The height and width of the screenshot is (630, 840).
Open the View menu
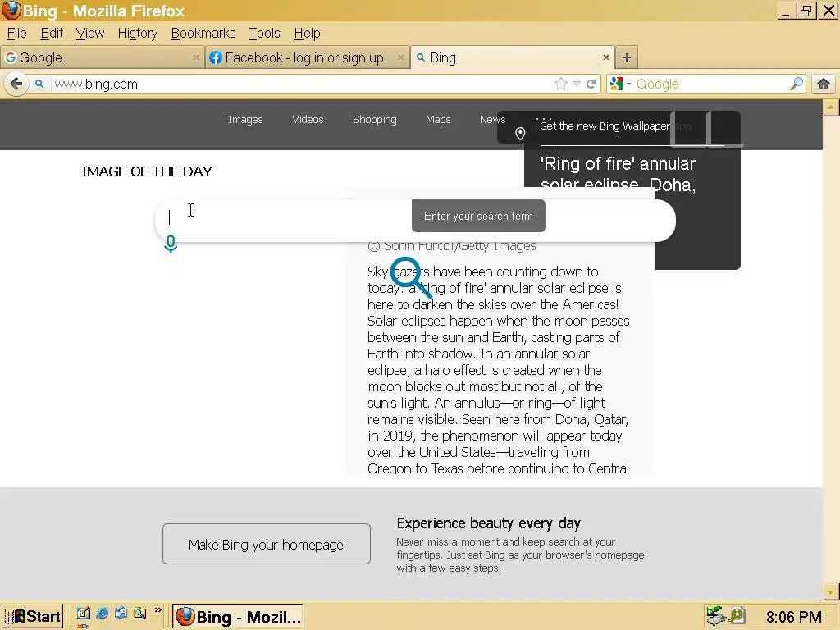click(x=90, y=33)
